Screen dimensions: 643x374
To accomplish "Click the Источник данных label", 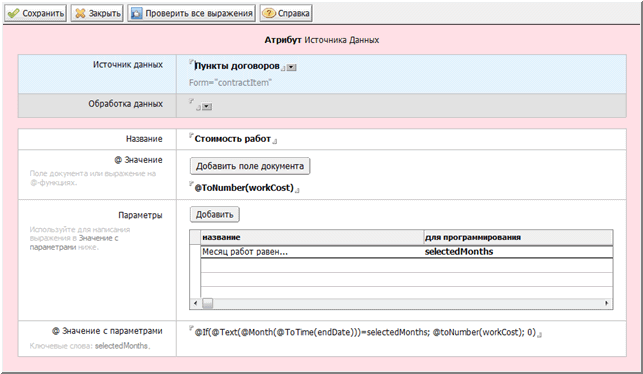I will point(128,65).
